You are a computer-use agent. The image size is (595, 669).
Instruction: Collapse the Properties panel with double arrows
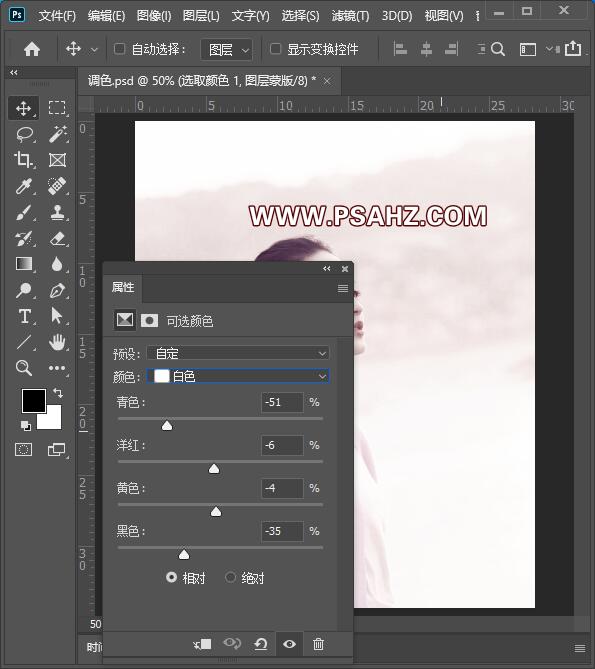point(327,268)
